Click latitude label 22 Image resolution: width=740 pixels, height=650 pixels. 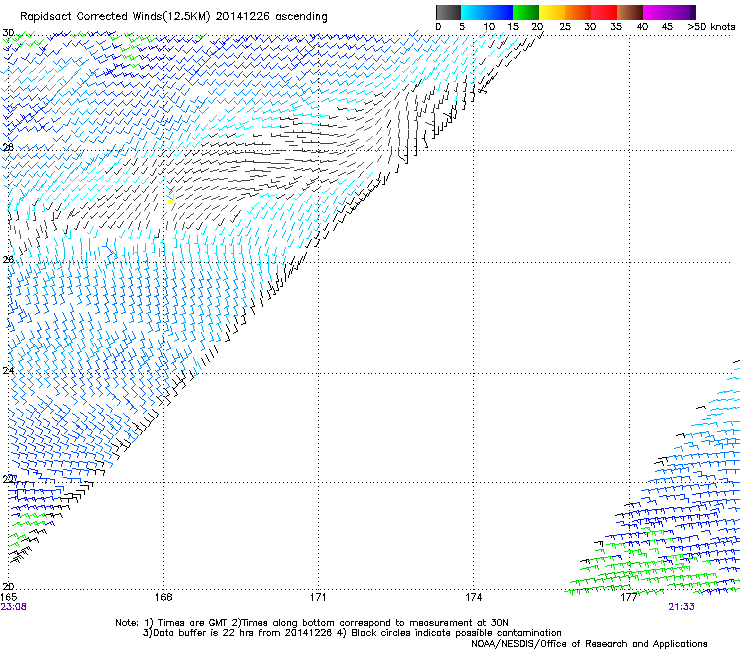tap(8, 479)
